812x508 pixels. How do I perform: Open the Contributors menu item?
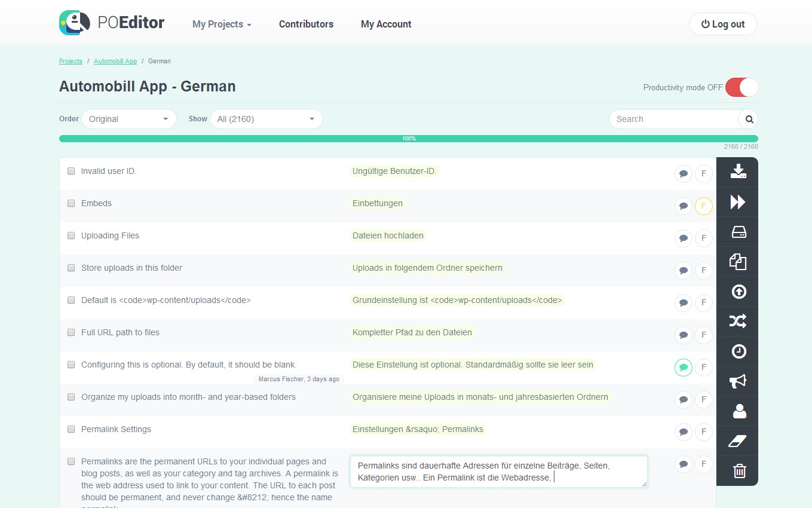306,25
